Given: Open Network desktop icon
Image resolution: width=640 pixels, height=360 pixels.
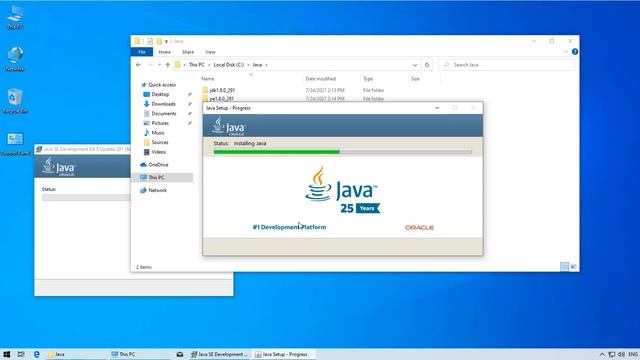Looking at the screenshot, I should (15, 58).
